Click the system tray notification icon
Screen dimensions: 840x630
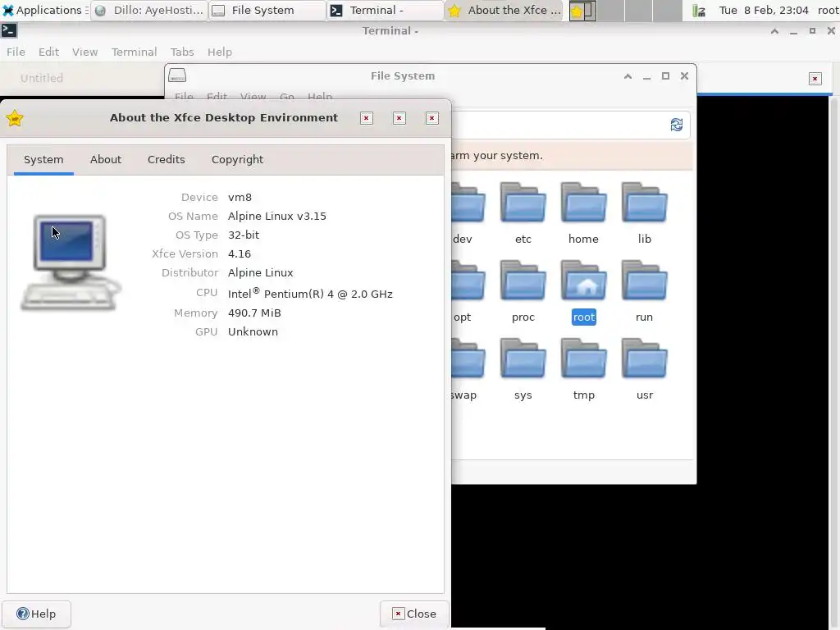pyautogui.click(x=699, y=10)
